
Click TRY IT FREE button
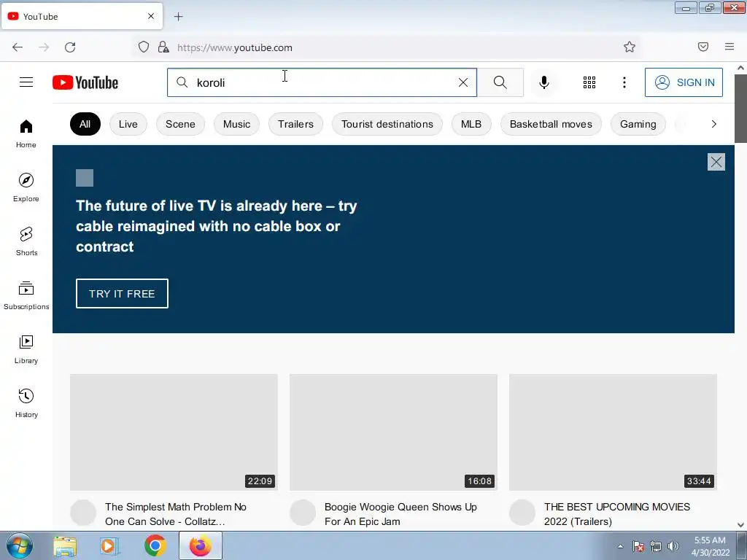(x=122, y=293)
